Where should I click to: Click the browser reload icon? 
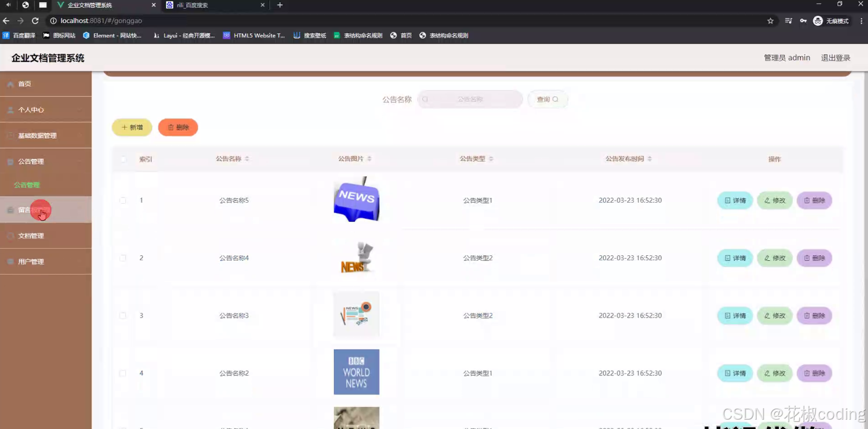click(x=35, y=21)
